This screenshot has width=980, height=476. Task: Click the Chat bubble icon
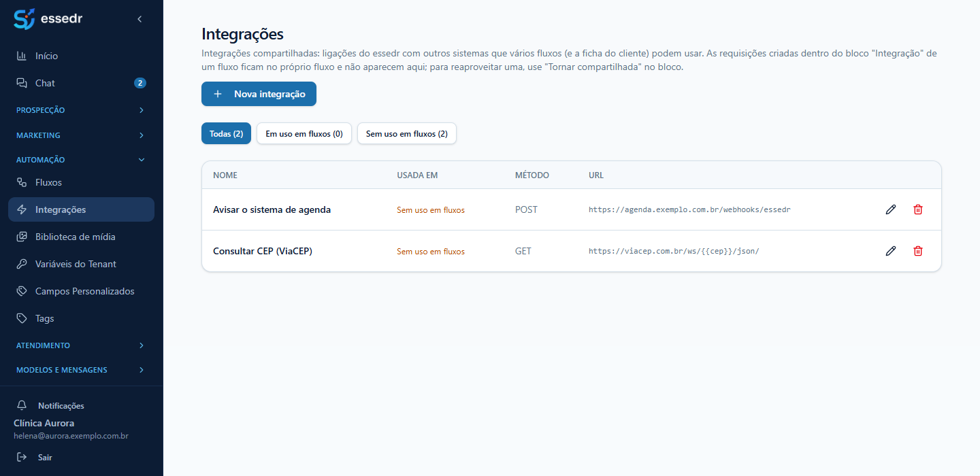(22, 83)
